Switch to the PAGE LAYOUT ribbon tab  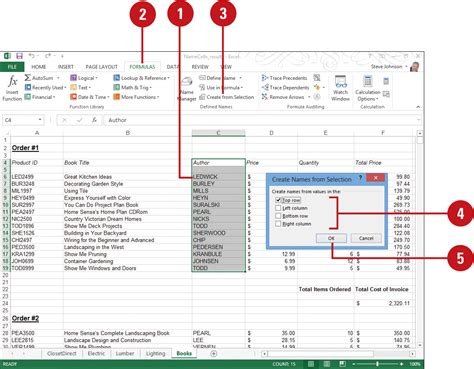coord(102,67)
